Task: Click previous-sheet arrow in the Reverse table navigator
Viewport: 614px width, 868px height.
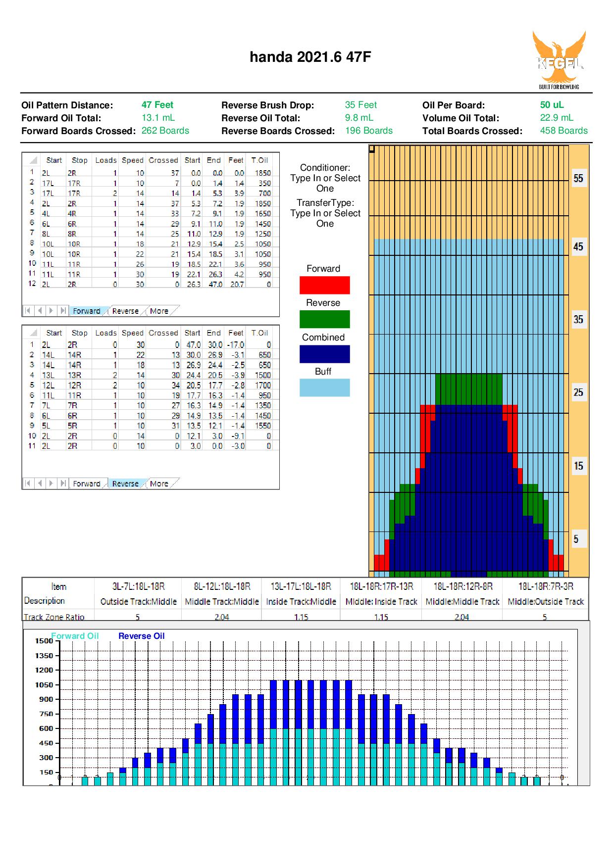Action: click(40, 483)
